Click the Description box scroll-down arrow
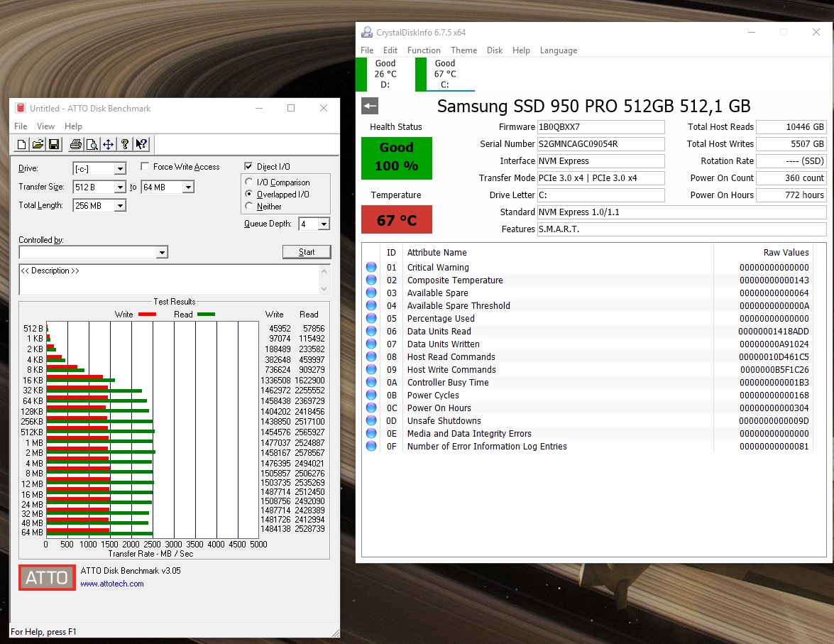 point(324,288)
